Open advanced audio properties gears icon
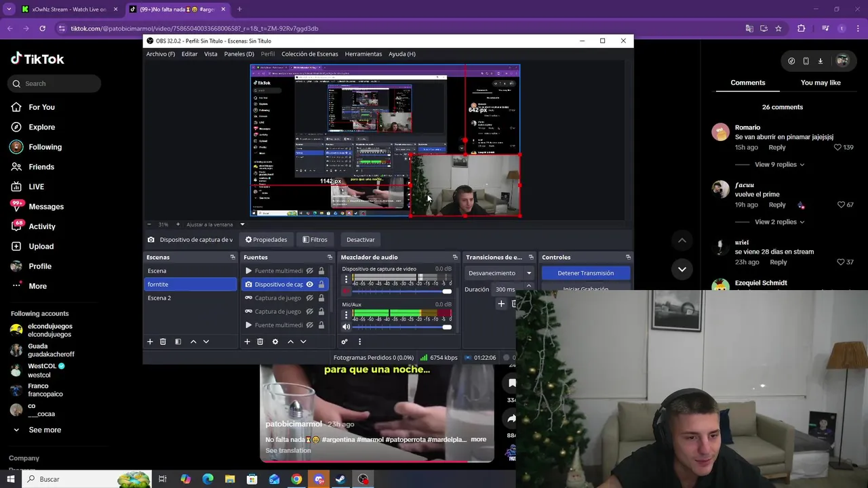Image resolution: width=868 pixels, height=488 pixels. tap(344, 342)
